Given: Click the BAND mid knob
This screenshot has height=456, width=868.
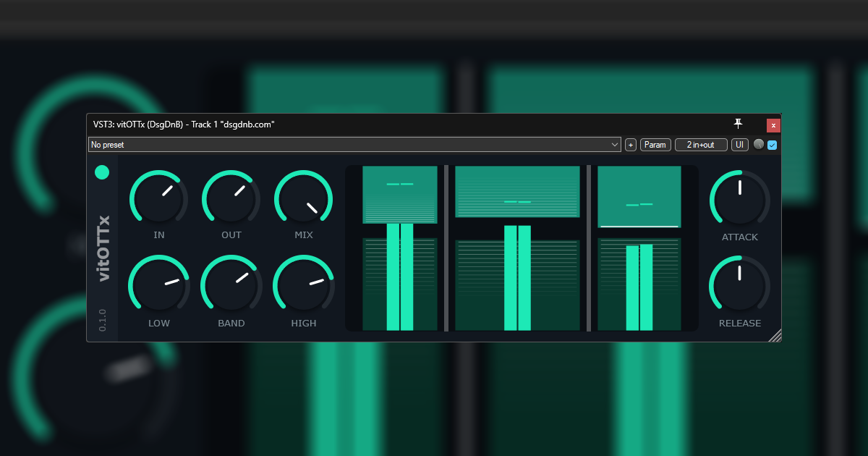Looking at the screenshot, I should 231,285.
